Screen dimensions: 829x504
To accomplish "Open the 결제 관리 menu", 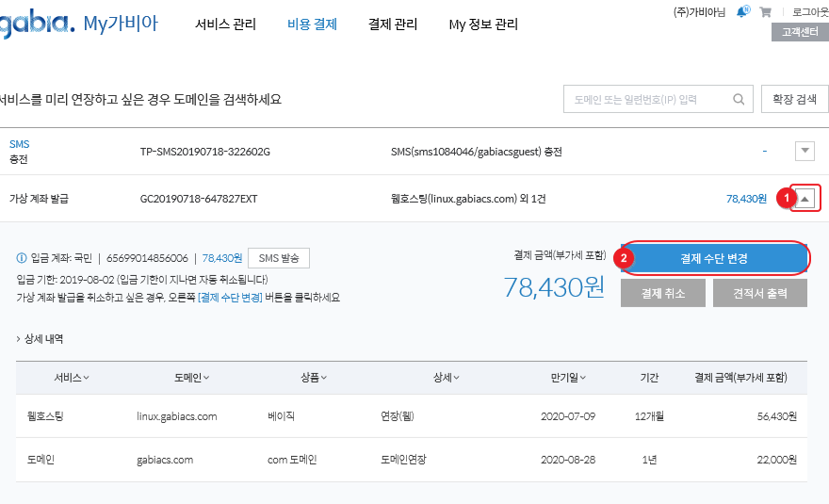I will click(393, 24).
